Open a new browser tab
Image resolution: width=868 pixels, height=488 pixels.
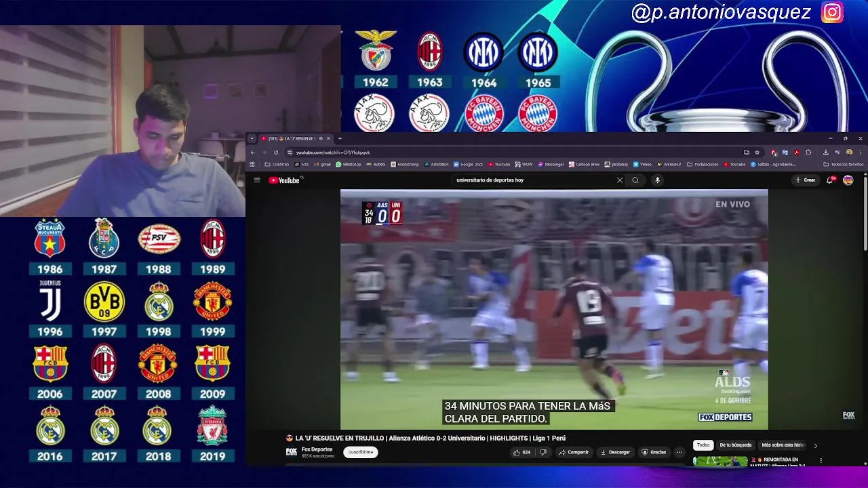click(x=340, y=138)
